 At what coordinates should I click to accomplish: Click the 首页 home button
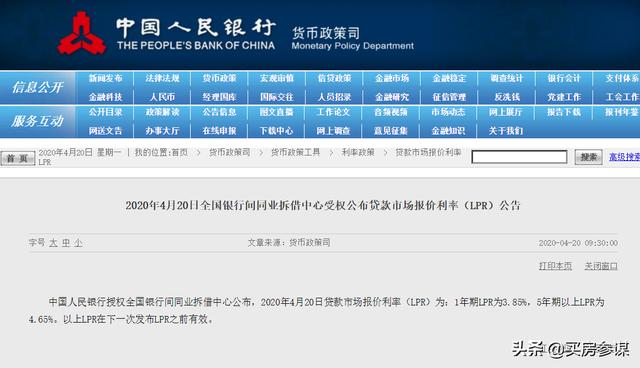18,158
